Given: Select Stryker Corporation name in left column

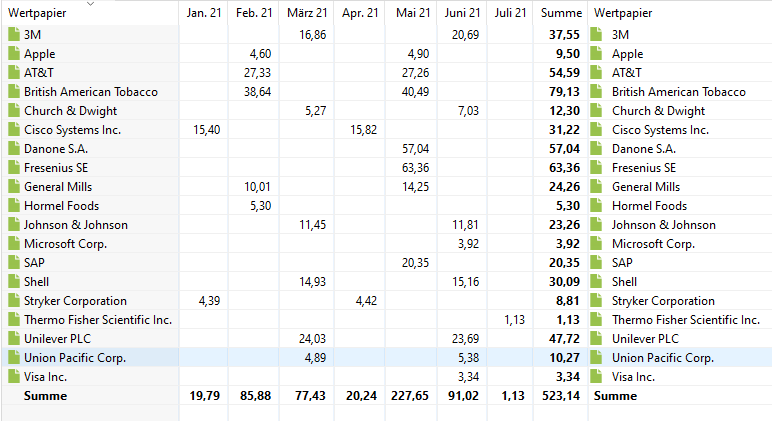Looking at the screenshot, I should tap(75, 301).
